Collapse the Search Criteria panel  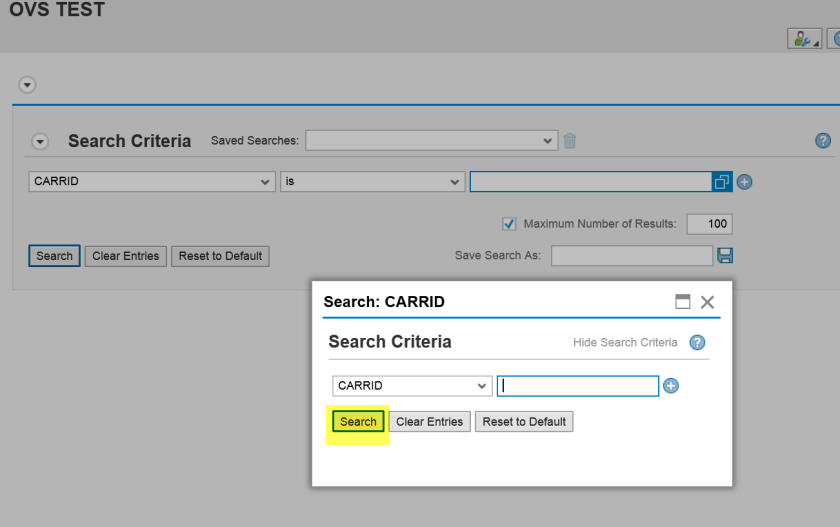pyautogui.click(x=40, y=142)
